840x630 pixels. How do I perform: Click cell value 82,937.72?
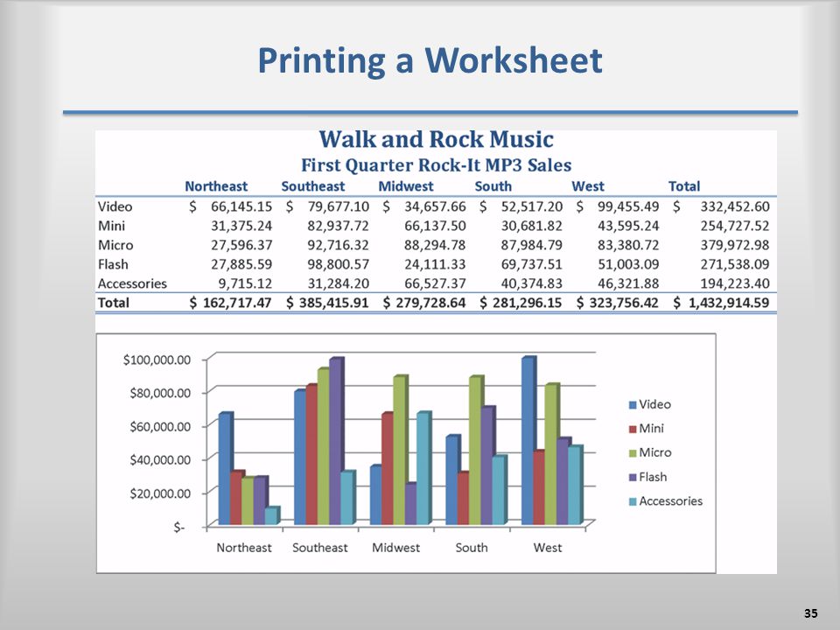pos(338,226)
